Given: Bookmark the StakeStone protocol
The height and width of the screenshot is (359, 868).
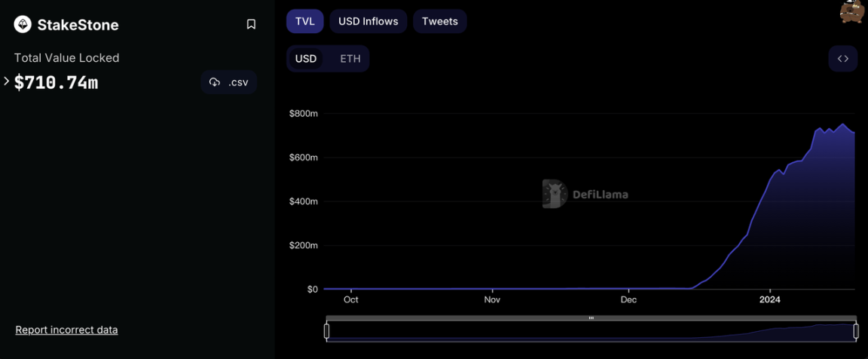Looking at the screenshot, I should tap(251, 25).
